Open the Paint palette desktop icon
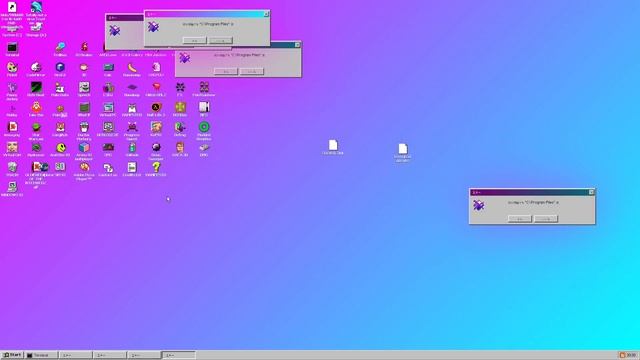 [x=12, y=67]
